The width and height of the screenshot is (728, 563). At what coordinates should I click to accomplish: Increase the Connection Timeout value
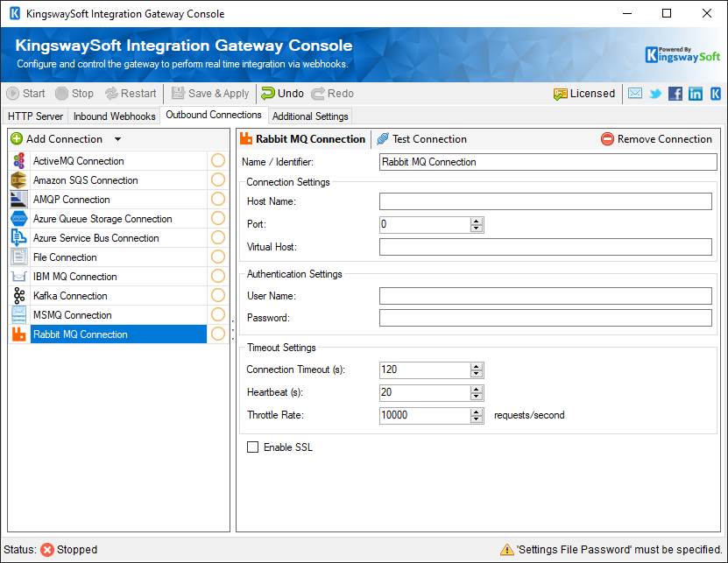coord(477,367)
